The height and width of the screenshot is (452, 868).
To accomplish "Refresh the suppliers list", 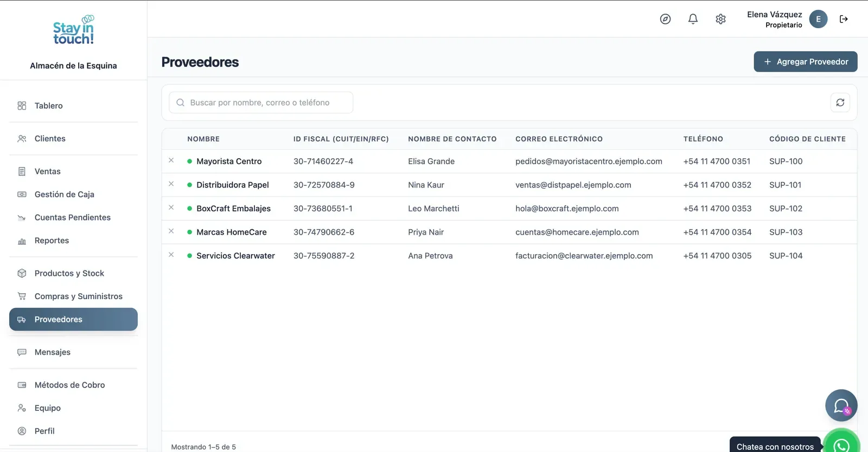I will [840, 102].
